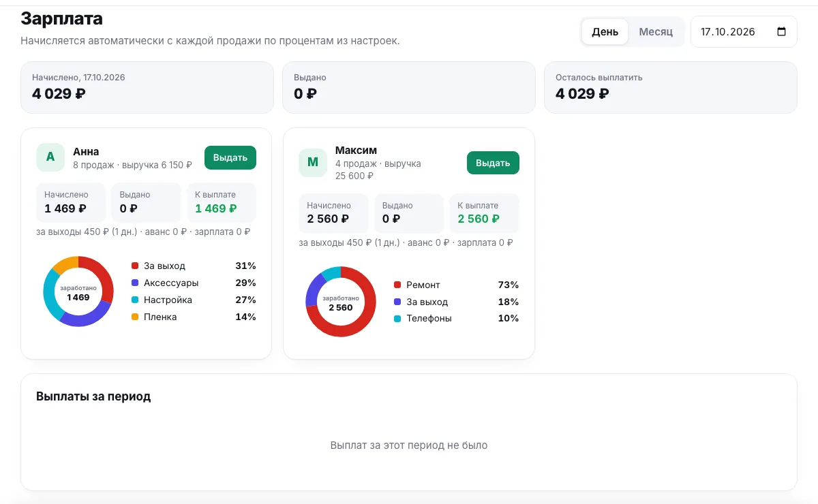This screenshot has height=504, width=818.
Task: Pay out Анна's salary with Выдать
Action: (230, 157)
